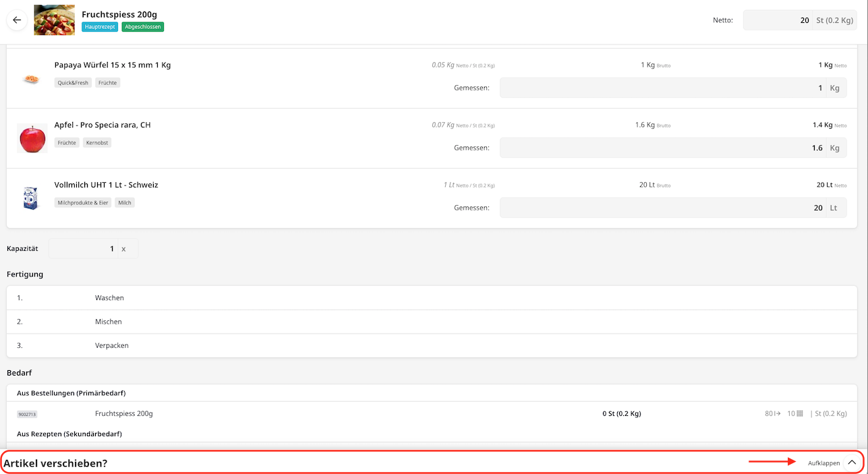The height and width of the screenshot is (474, 868).
Task: Select the Hauptrezept badge
Action: 100,27
